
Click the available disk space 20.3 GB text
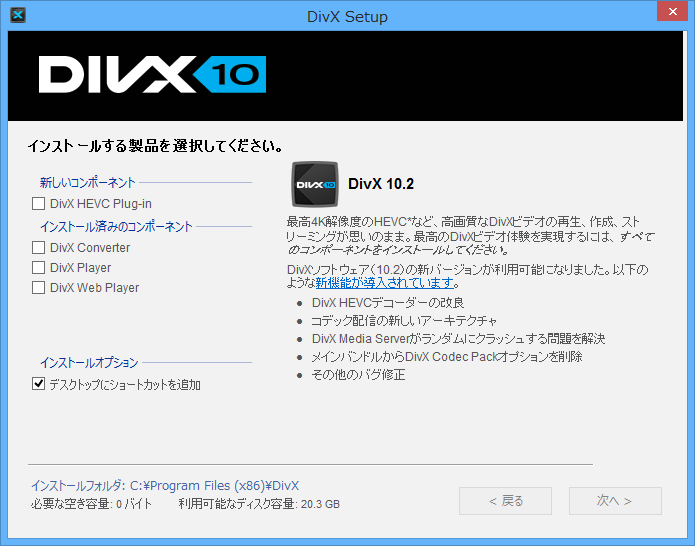[x=259, y=504]
